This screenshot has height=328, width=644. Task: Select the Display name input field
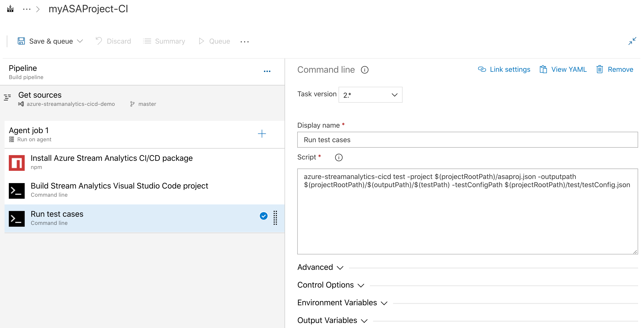click(468, 140)
